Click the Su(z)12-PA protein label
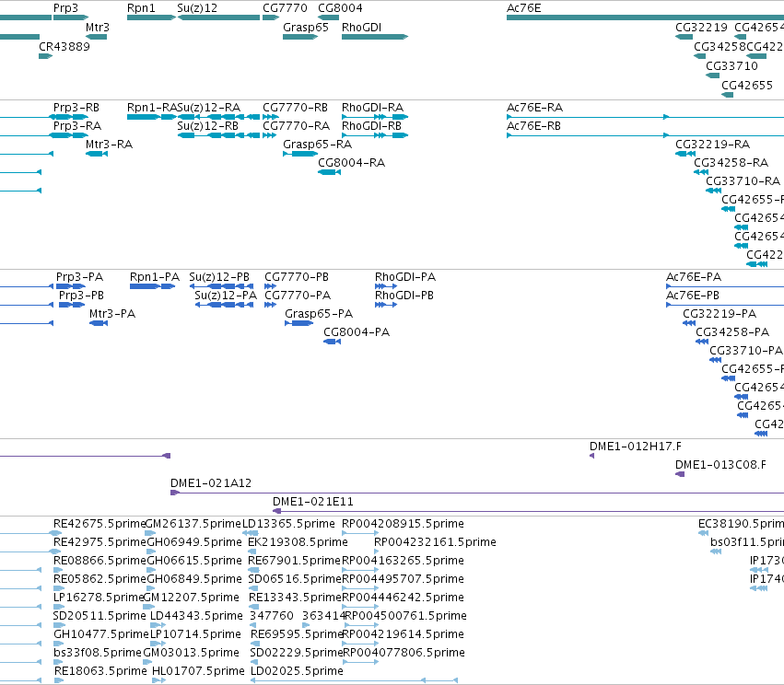Viewport: 784px width, 685px height. (x=226, y=296)
